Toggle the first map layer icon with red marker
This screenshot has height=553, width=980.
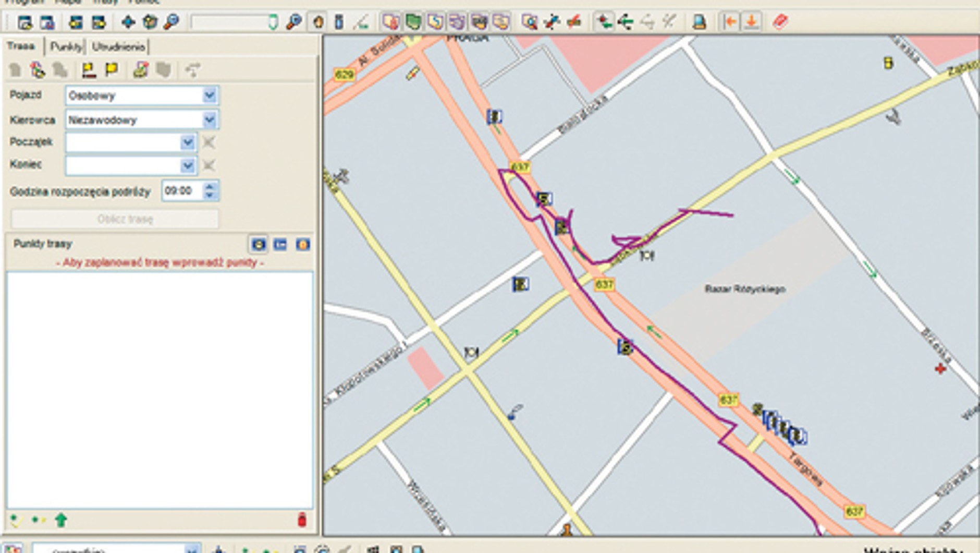(390, 22)
